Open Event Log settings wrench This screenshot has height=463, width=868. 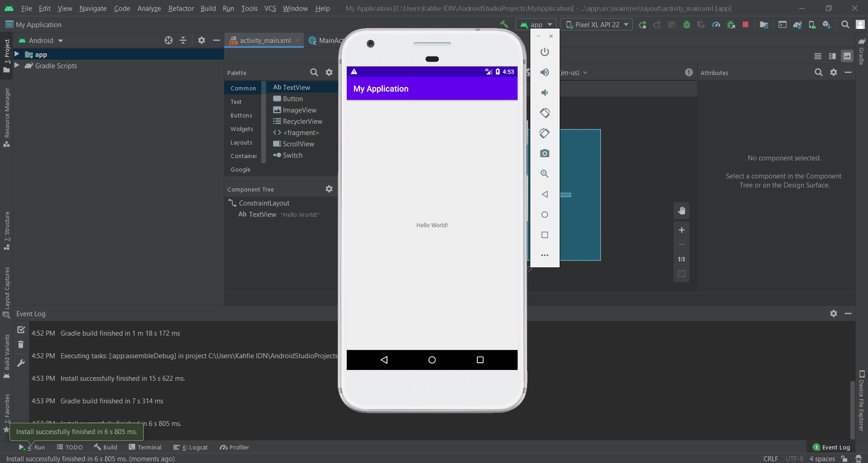pos(21,363)
